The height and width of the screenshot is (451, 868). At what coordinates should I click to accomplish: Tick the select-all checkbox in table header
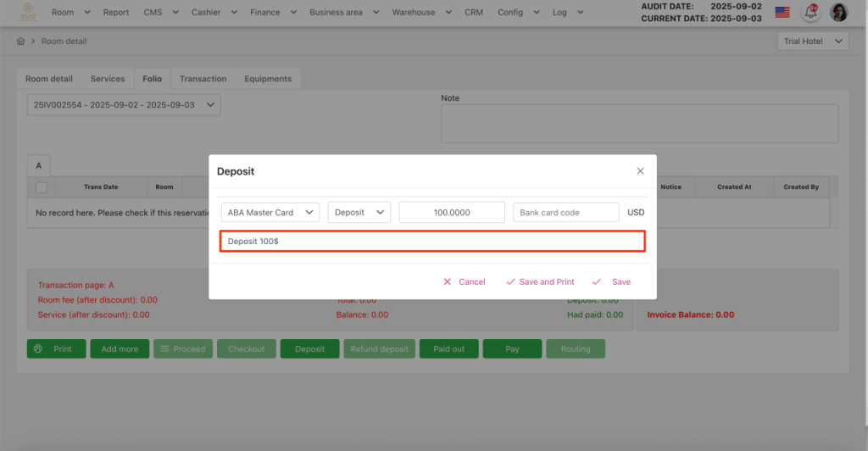click(41, 187)
